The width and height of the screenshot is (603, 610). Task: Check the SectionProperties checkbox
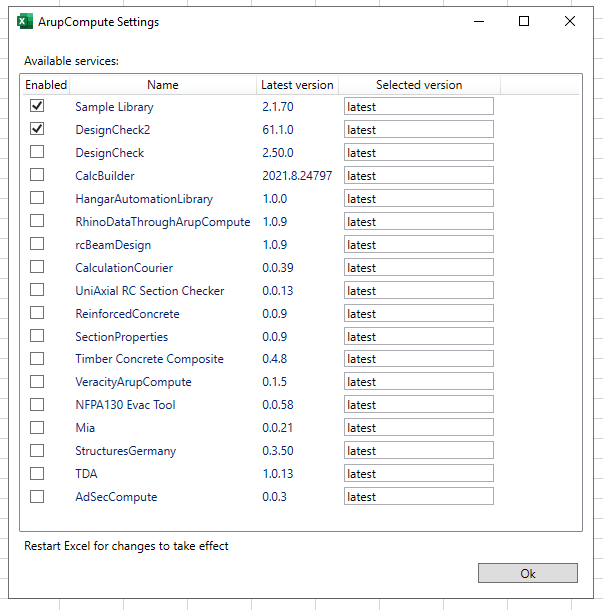coord(37,336)
